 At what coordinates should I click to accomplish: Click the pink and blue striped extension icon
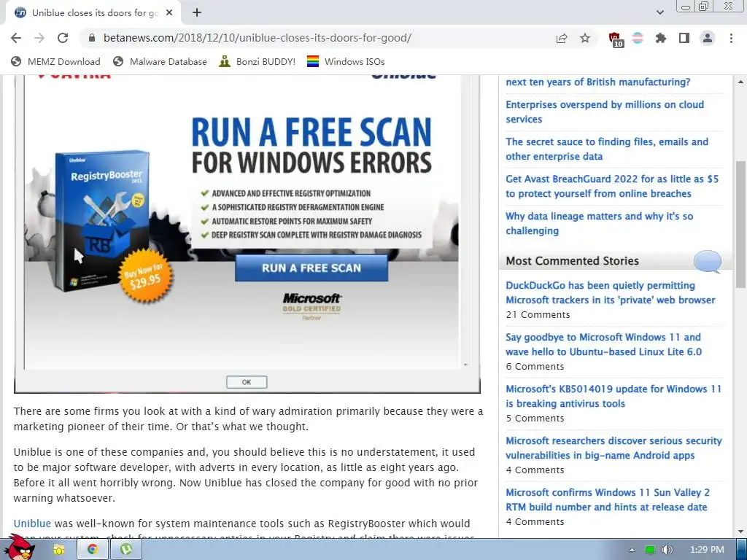638,38
